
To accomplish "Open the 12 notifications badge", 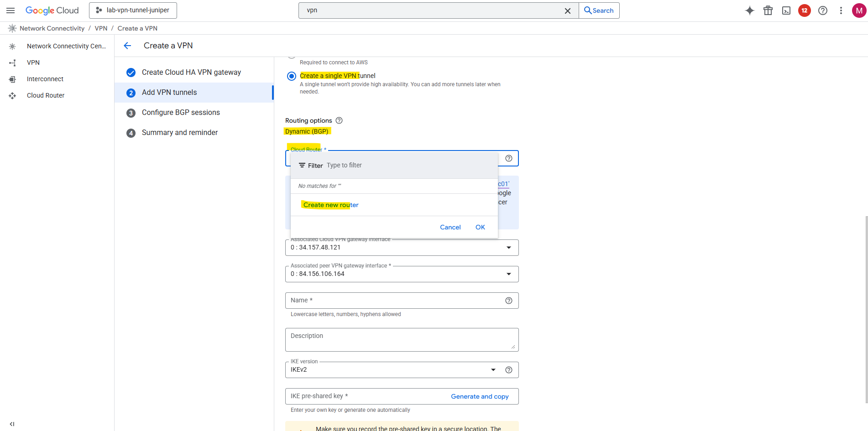I will click(x=805, y=10).
